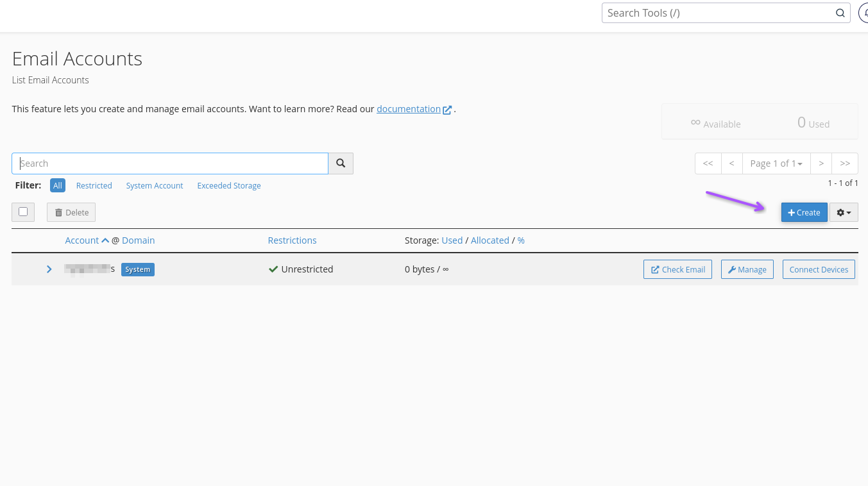Select the Restricted filter
This screenshot has height=486, width=868.
[x=94, y=185]
